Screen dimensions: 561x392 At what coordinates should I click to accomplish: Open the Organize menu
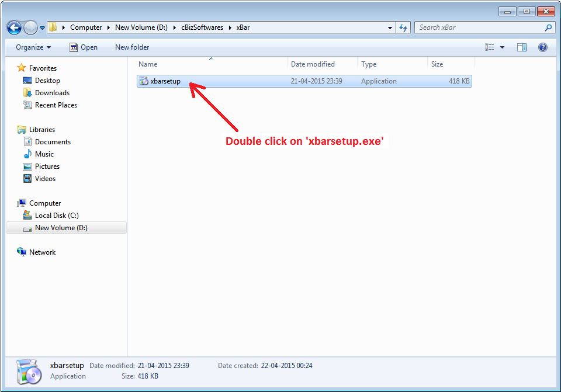33,47
